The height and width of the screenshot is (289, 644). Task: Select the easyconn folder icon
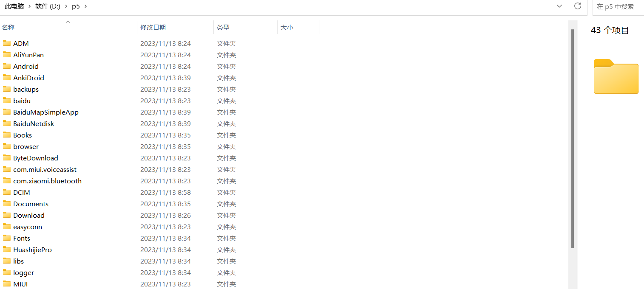pos(6,227)
